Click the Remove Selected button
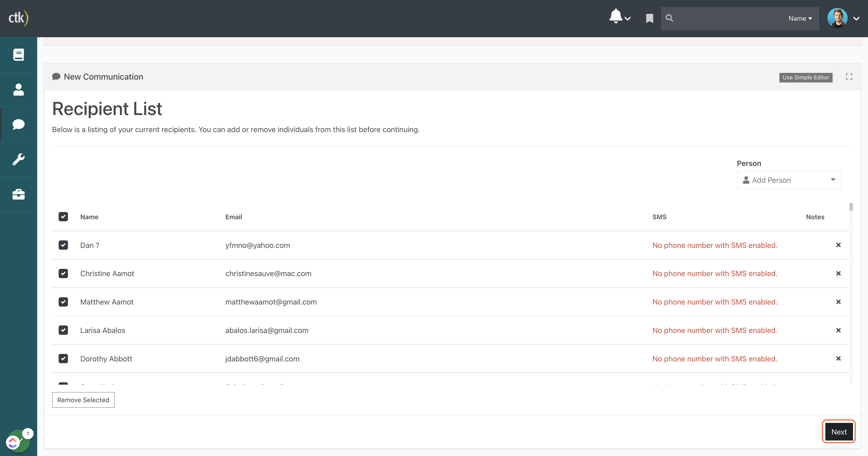 click(83, 400)
